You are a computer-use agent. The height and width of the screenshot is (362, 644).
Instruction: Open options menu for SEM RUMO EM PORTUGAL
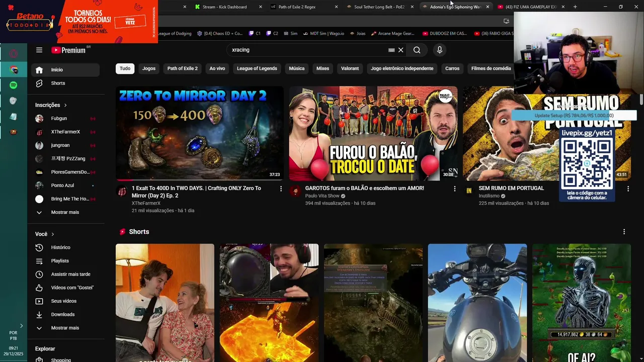click(628, 189)
